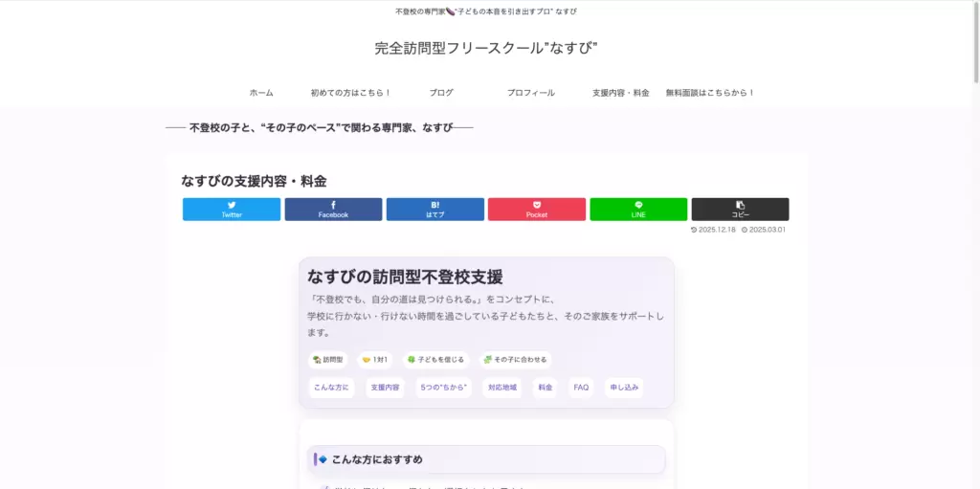This screenshot has width=980, height=489.
Task: Click the Twitter bird icon
Action: (232, 205)
